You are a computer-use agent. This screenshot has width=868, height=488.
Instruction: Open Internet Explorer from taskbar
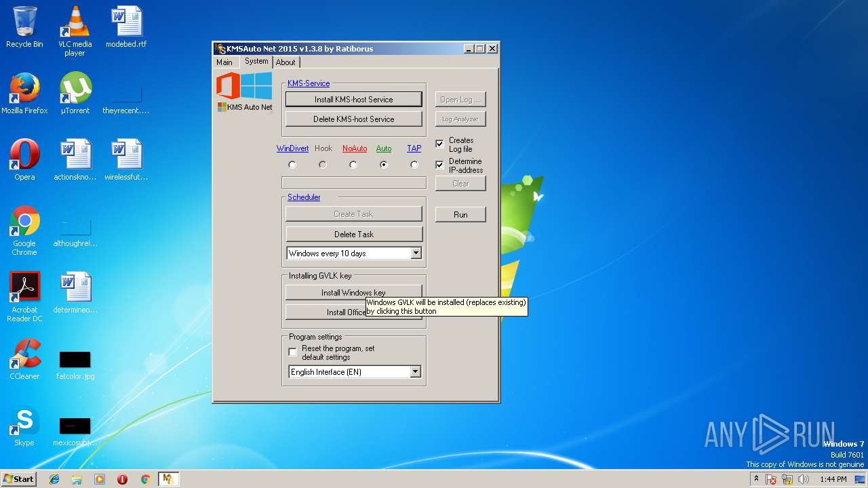(54, 479)
